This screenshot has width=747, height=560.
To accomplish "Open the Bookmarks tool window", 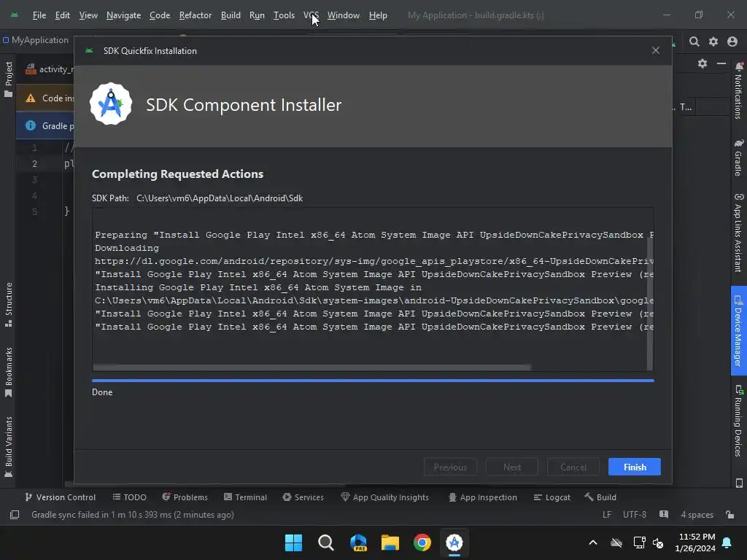I will (x=9, y=373).
